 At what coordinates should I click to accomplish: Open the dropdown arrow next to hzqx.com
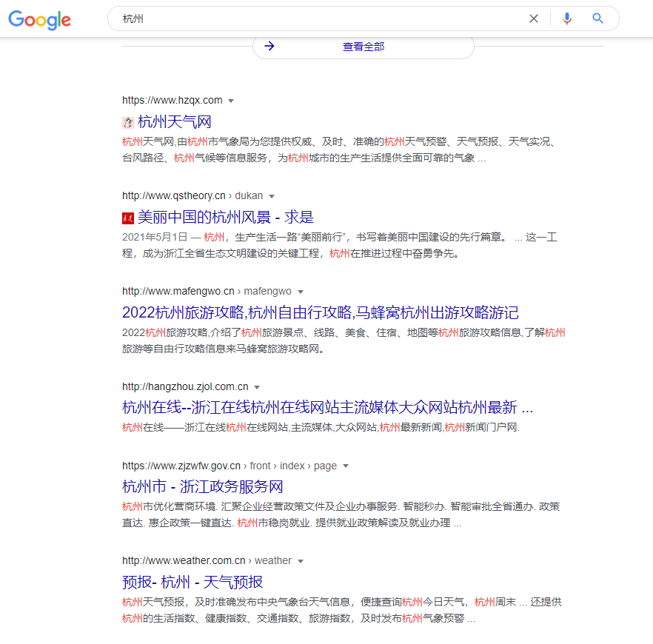tap(231, 100)
